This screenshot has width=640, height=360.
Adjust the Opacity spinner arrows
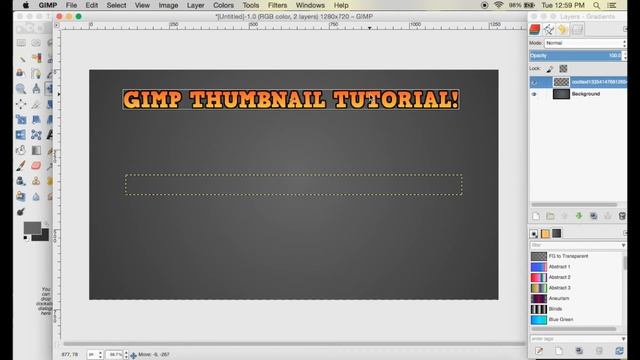(x=624, y=56)
